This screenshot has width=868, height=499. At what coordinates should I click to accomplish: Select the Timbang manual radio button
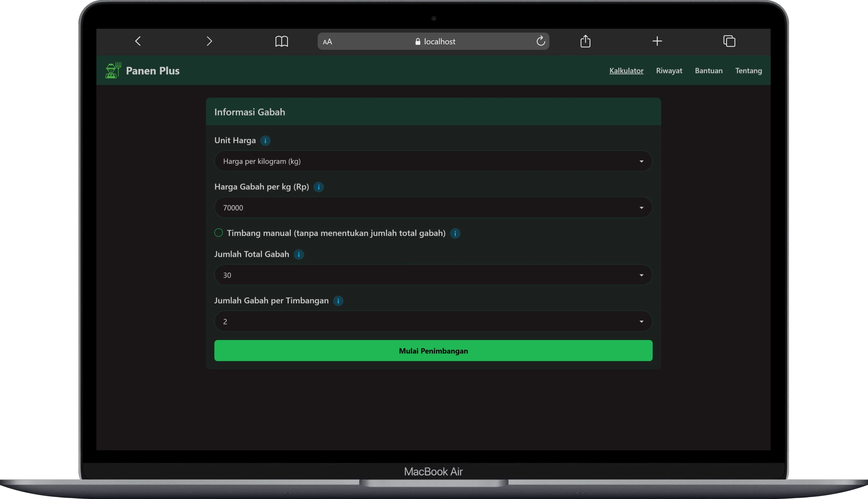tap(218, 232)
